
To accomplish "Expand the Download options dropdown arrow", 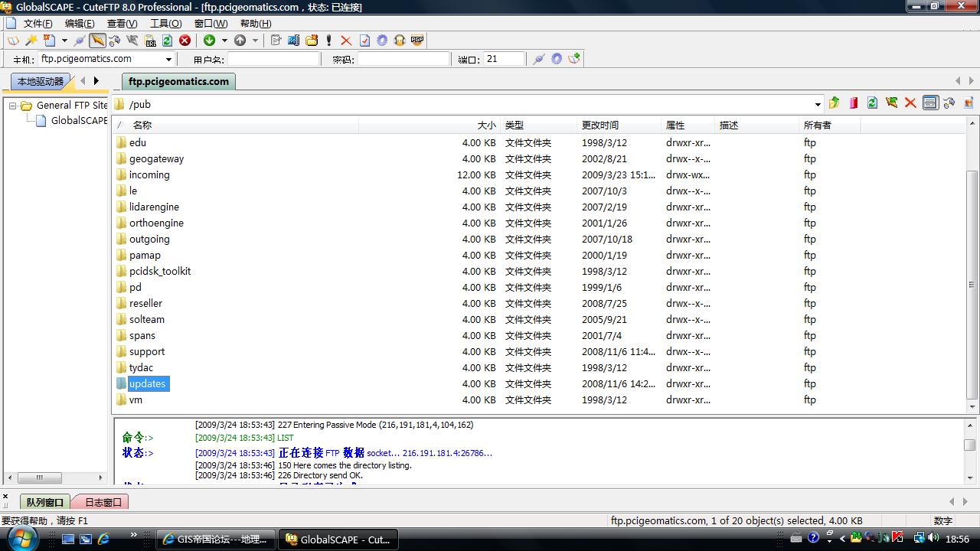I will pos(224,41).
